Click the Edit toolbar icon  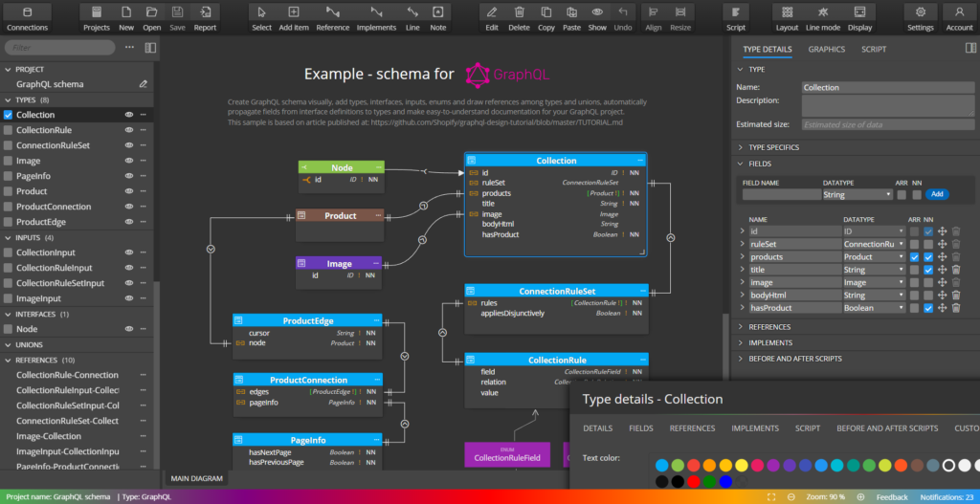[x=492, y=18]
